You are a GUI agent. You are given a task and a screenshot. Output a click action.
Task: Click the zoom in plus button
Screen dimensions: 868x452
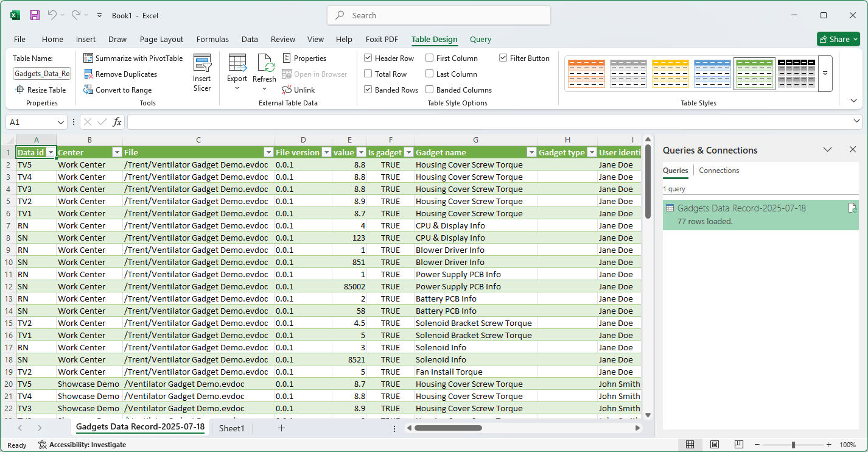tap(828, 445)
